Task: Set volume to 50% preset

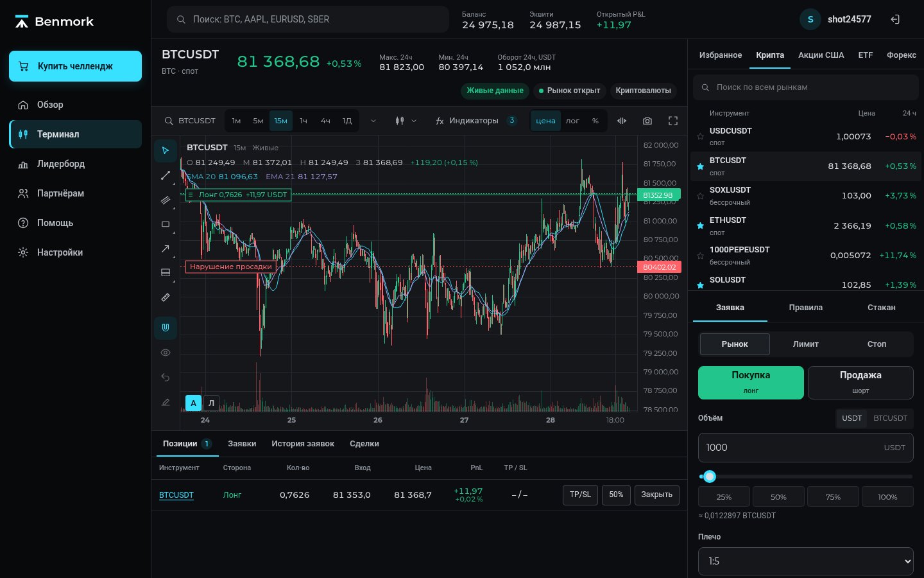Action: tap(778, 497)
